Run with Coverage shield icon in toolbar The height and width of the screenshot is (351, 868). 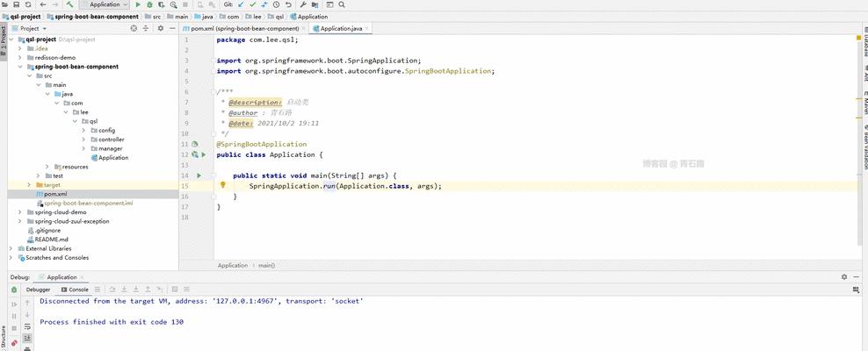[x=161, y=4]
